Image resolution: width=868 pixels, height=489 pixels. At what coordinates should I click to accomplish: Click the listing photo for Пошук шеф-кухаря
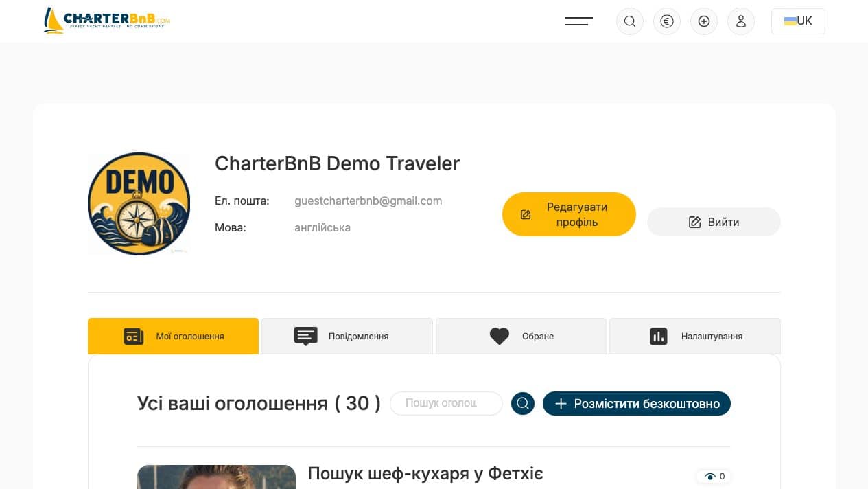(216, 477)
